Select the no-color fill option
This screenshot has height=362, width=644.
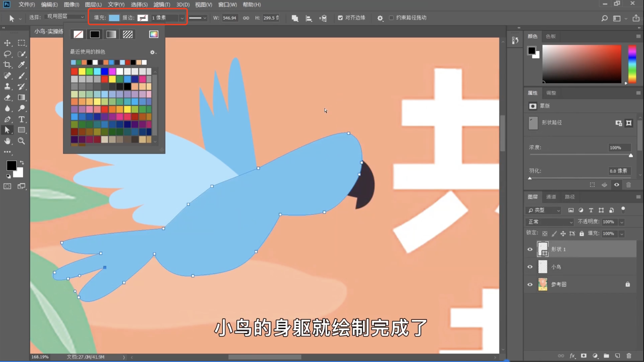pyautogui.click(x=78, y=34)
